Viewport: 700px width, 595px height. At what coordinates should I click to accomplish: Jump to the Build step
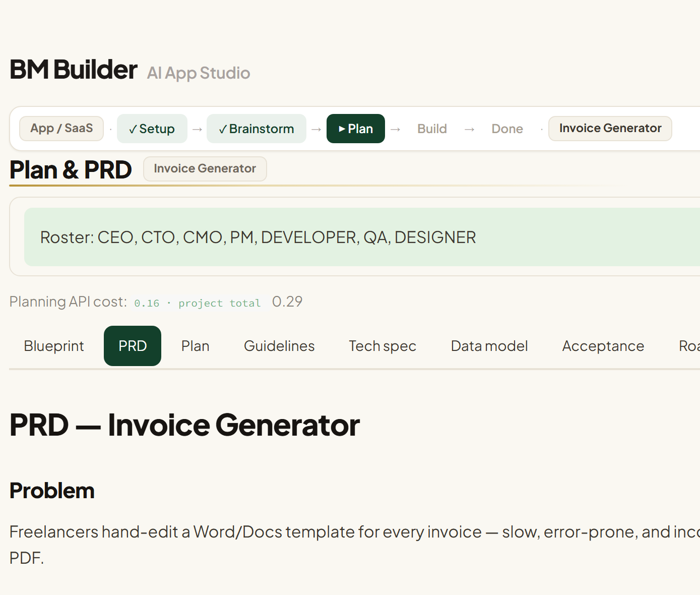point(432,129)
